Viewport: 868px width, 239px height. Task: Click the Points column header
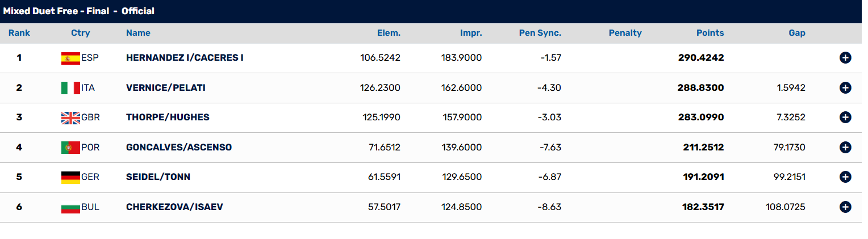710,33
